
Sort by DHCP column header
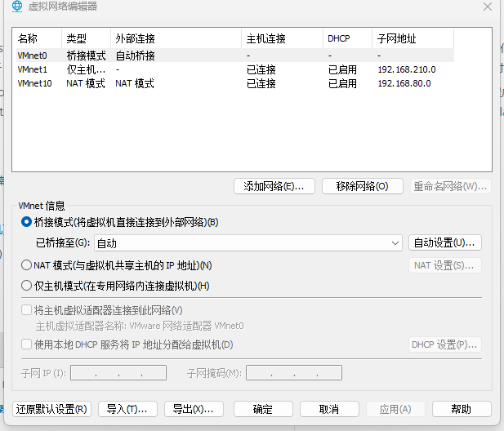click(x=347, y=38)
